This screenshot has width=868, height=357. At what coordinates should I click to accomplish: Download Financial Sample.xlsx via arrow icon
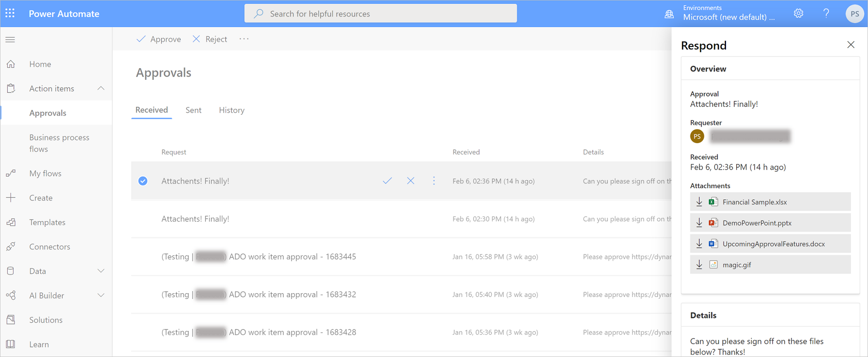[699, 202]
